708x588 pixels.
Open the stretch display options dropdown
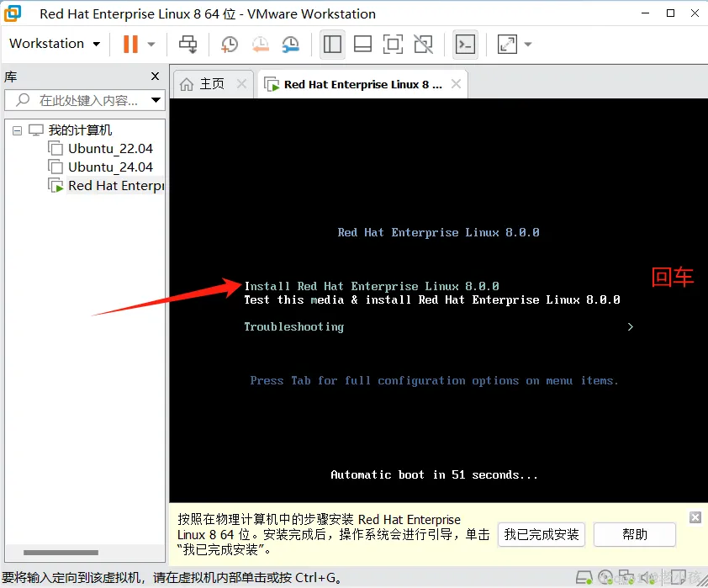click(528, 45)
